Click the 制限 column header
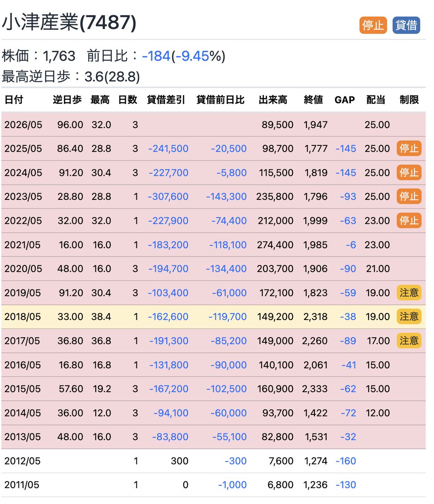The image size is (434, 504). tap(409, 100)
